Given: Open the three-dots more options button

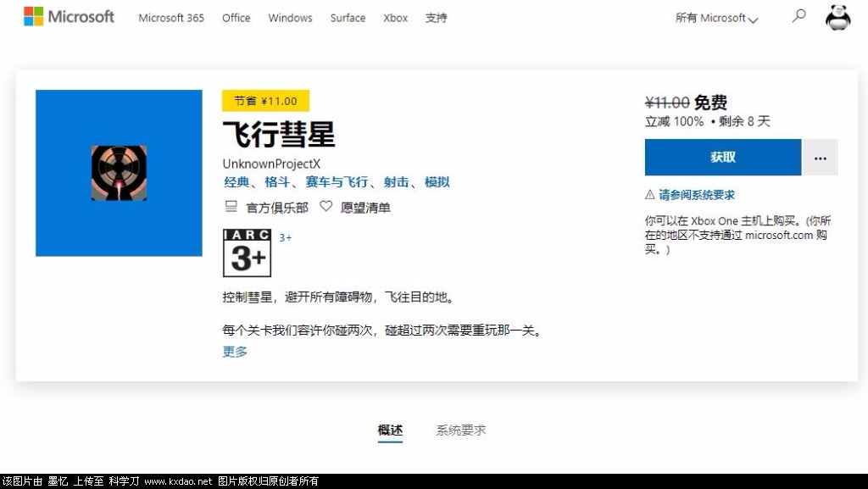Looking at the screenshot, I should [x=821, y=158].
